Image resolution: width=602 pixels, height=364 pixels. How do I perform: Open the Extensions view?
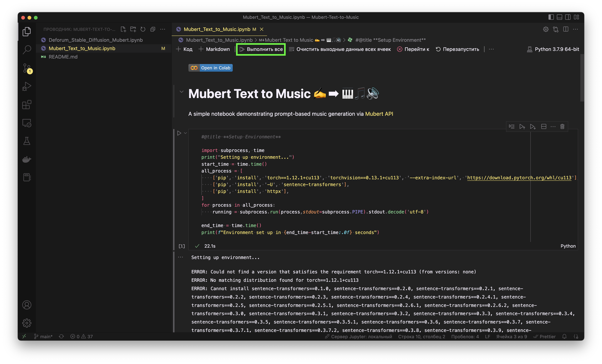pyautogui.click(x=27, y=105)
